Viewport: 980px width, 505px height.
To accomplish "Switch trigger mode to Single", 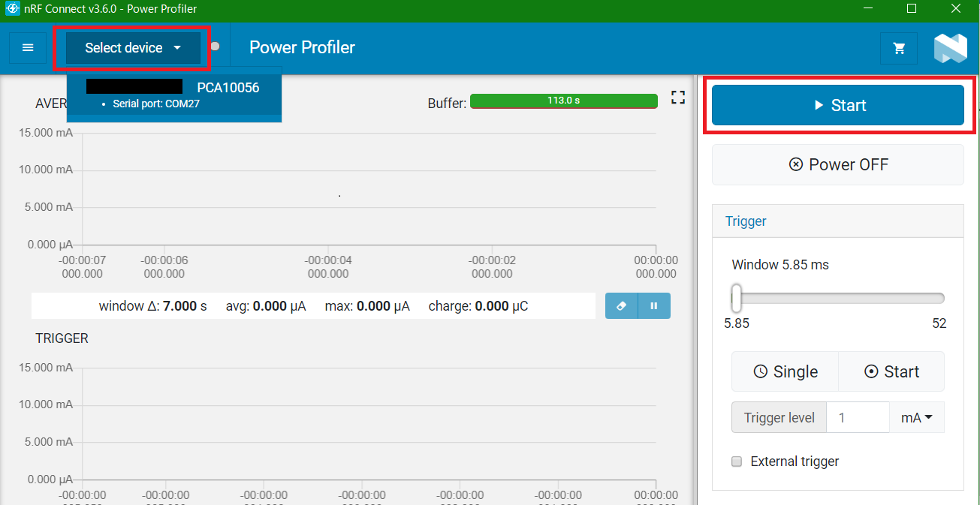I will coord(785,371).
